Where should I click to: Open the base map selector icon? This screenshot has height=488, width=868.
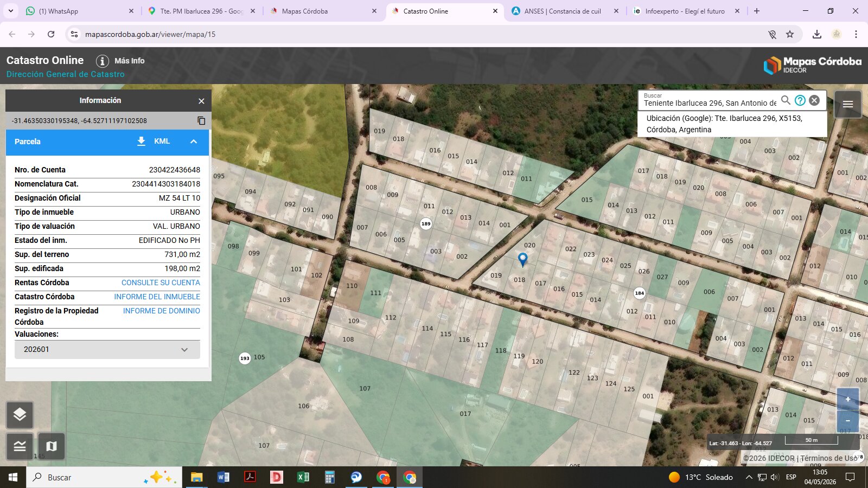point(52,446)
